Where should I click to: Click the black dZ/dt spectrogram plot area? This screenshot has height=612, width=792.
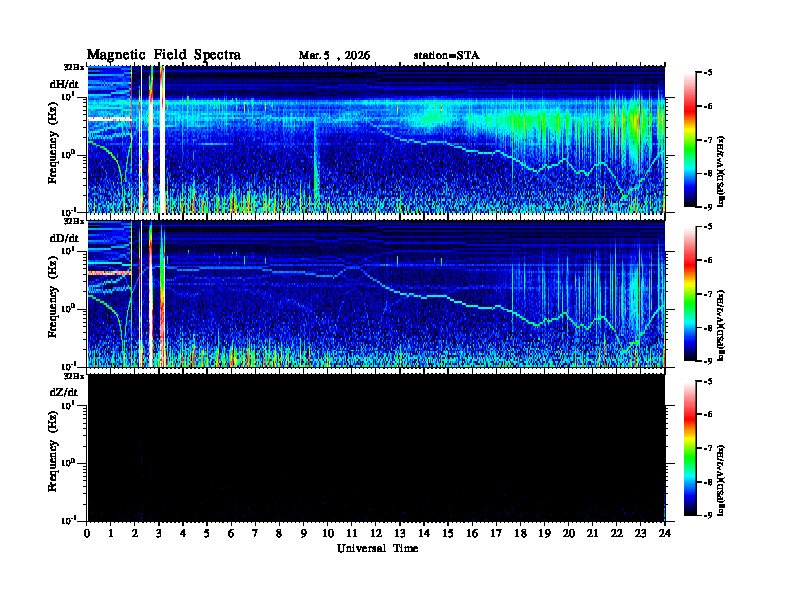376,448
